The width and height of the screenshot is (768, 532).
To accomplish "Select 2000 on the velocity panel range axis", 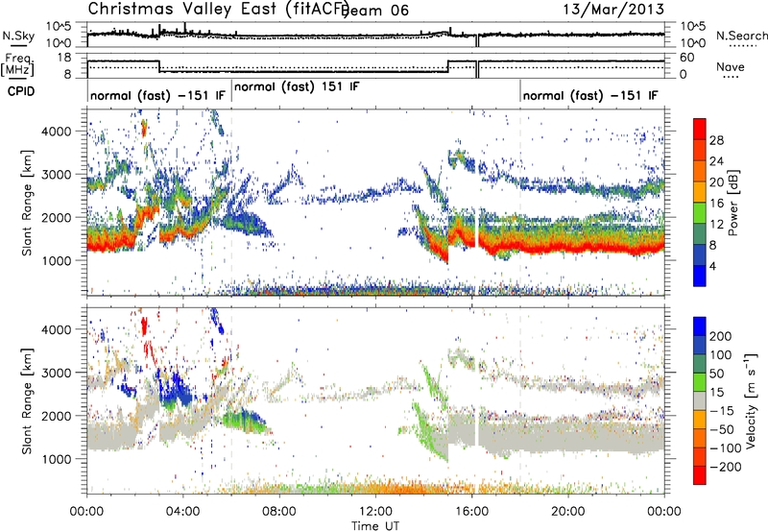I will tap(56, 416).
